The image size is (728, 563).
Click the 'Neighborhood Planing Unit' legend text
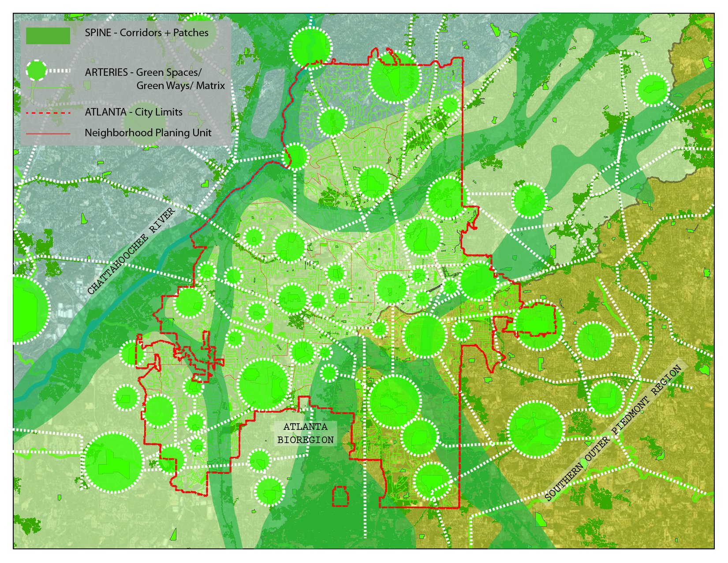pos(148,133)
